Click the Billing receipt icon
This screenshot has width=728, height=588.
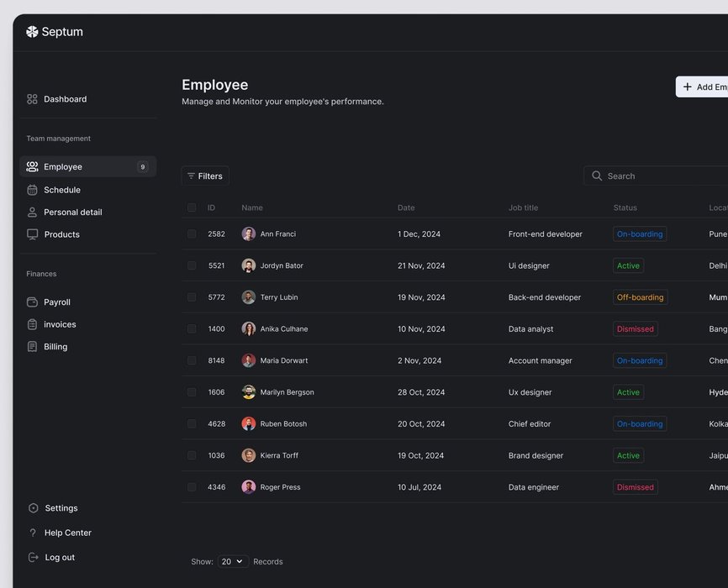point(32,347)
